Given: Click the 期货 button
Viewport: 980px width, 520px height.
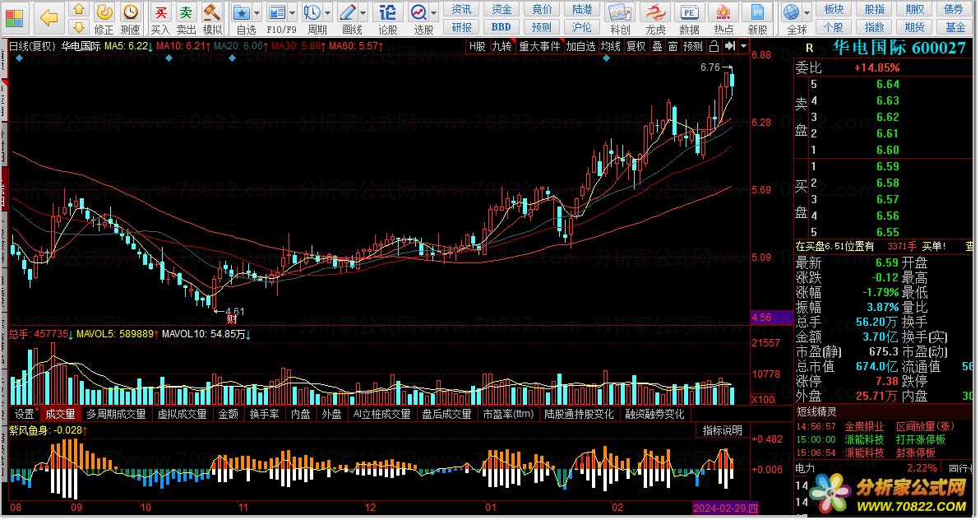Looking at the screenshot, I should pyautogui.click(x=914, y=27).
